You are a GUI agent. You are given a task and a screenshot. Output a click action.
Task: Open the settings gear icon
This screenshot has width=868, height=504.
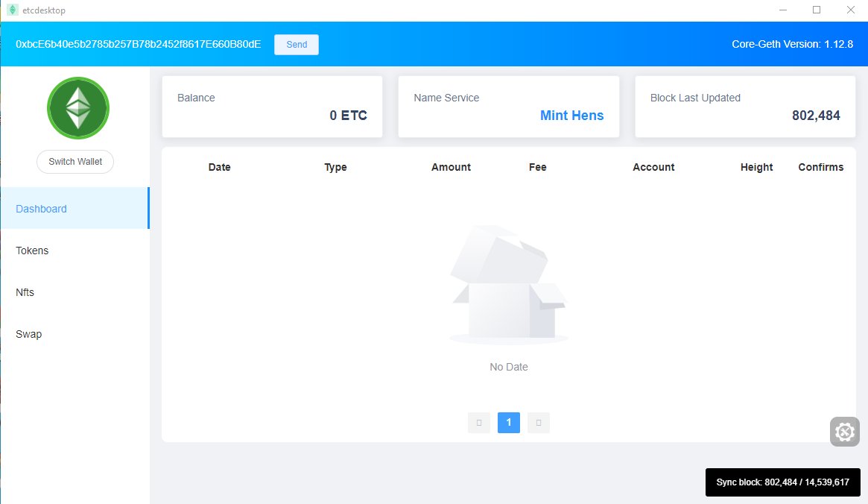tap(845, 432)
